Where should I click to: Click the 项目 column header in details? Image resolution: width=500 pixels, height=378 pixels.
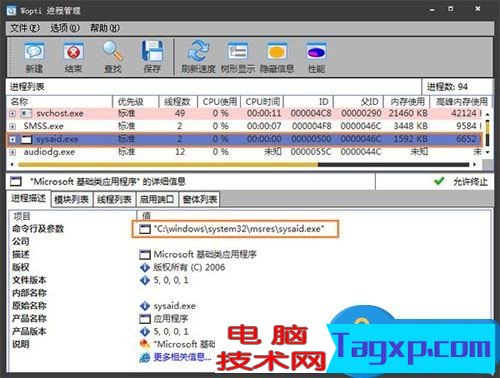[x=73, y=216]
